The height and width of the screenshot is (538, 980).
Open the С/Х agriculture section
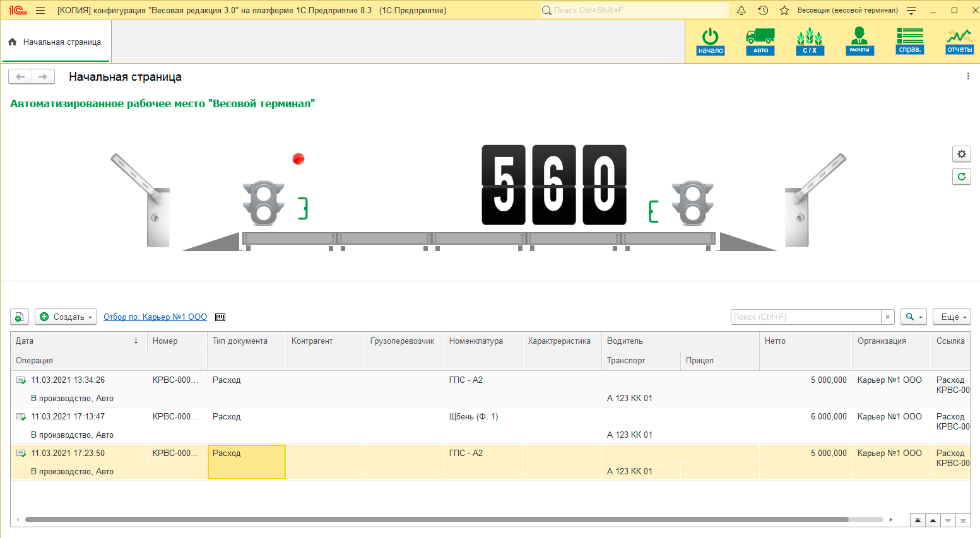810,42
